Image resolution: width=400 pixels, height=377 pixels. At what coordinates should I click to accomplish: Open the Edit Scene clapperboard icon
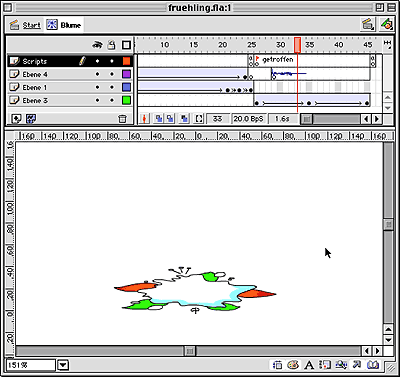point(368,25)
